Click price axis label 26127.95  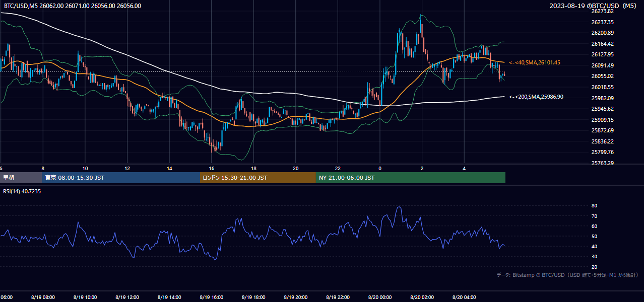coord(602,54)
